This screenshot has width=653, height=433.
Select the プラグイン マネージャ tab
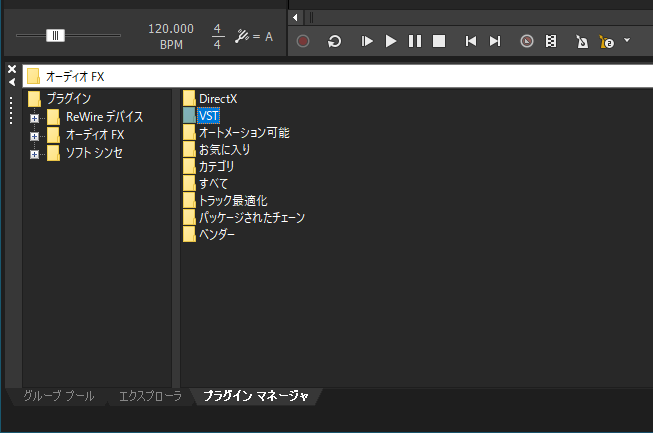click(x=256, y=396)
